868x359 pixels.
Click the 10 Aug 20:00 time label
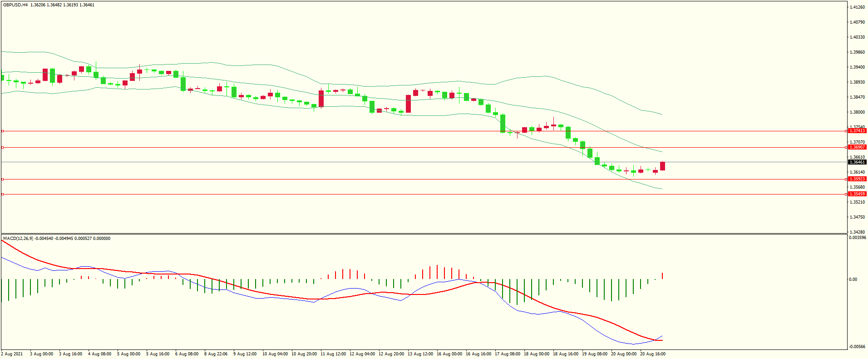(x=304, y=354)
